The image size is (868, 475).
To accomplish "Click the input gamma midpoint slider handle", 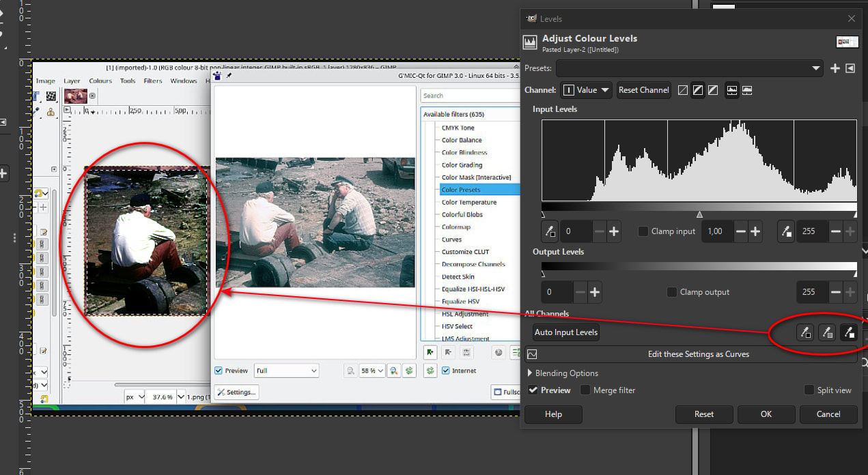I will point(699,214).
